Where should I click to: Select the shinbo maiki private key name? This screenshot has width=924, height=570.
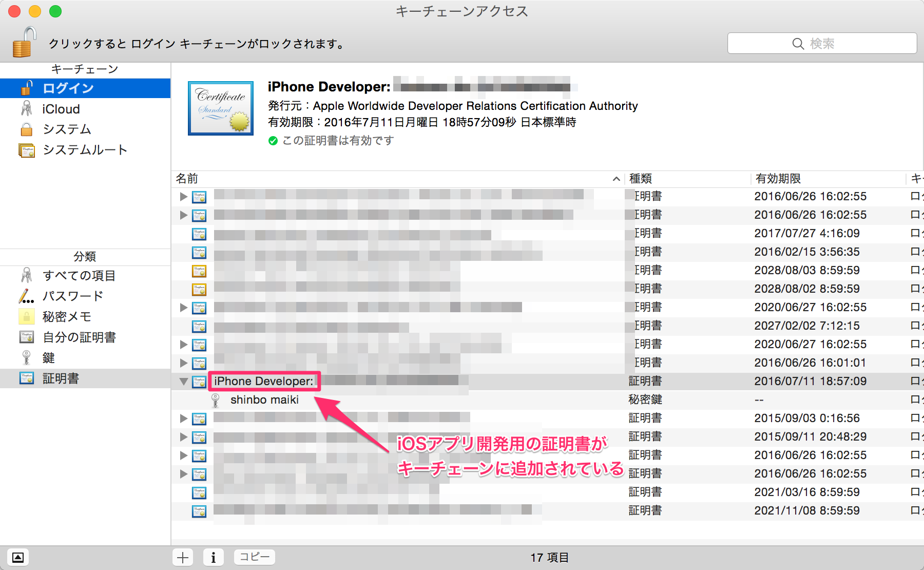[264, 400]
